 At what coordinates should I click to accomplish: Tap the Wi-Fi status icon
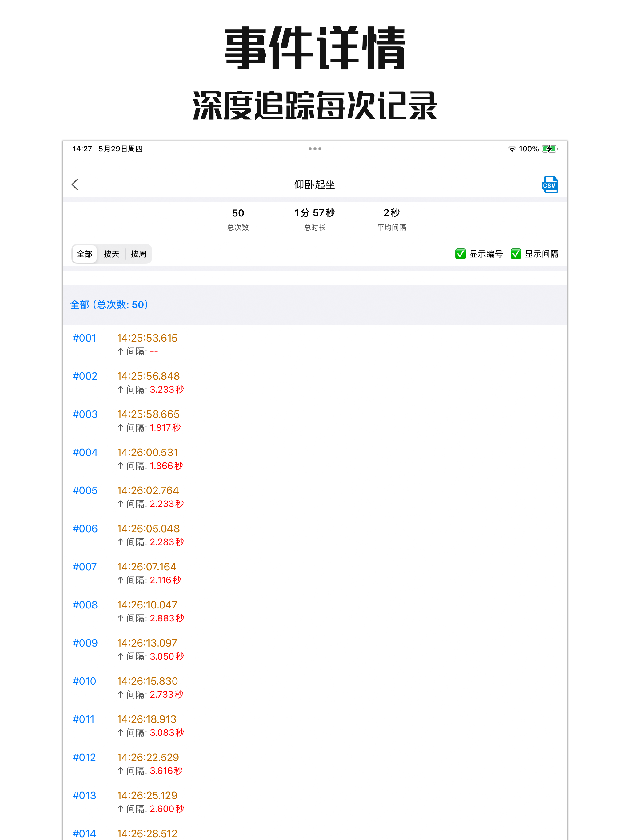512,149
